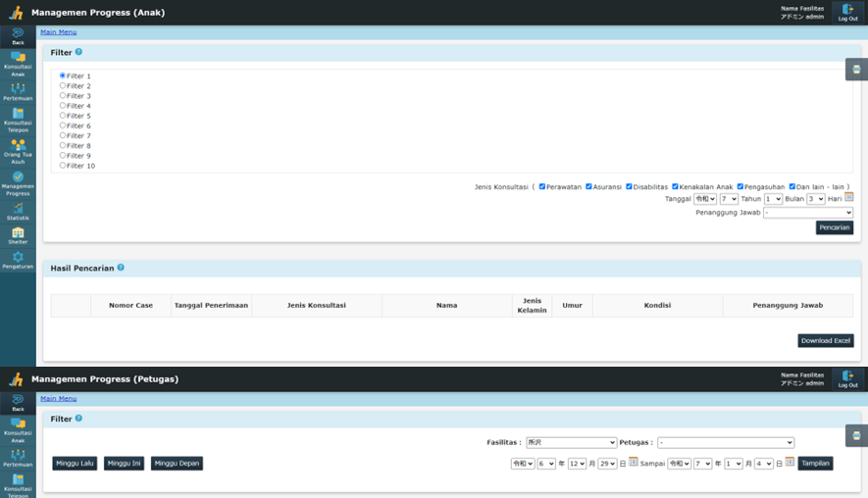868x498 pixels.
Task: Toggle the Kenakalan Anak checkbox
Action: coord(675,186)
